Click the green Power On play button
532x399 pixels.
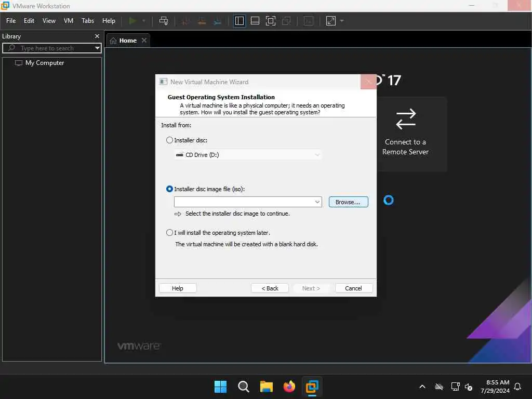(x=132, y=21)
